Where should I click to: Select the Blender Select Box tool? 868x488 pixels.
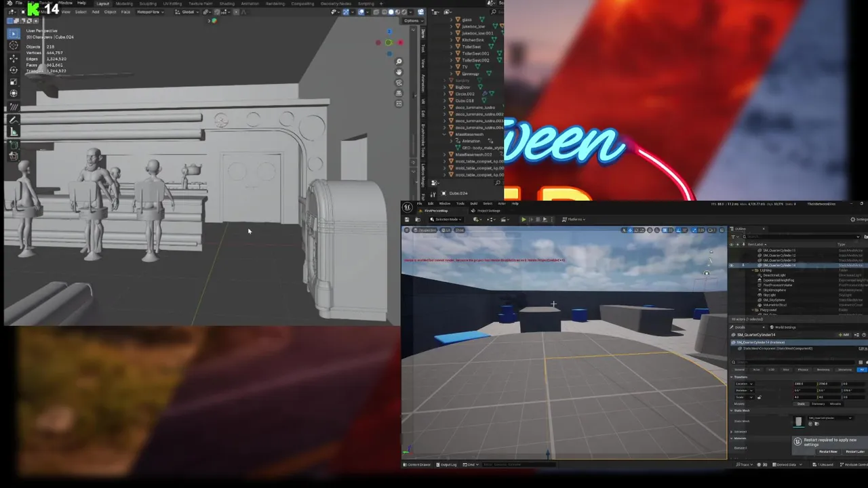pos(14,33)
